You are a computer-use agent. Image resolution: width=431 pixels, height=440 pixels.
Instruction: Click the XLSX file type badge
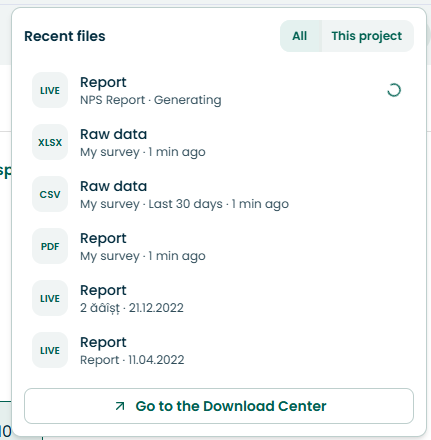[50, 142]
